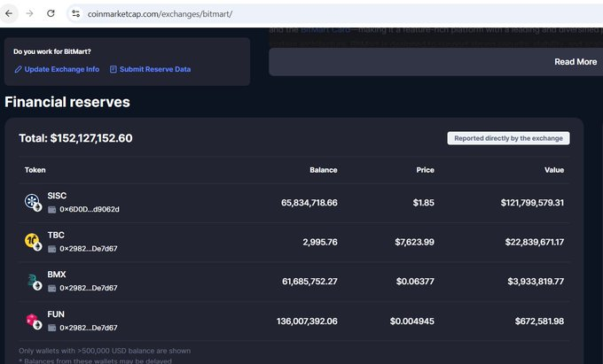Click FUN price $0.004945
The width and height of the screenshot is (603, 364).
412,321
